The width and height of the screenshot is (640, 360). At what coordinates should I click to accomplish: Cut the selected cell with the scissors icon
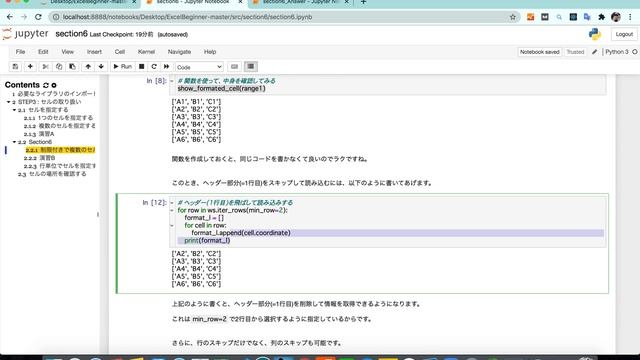(46, 67)
